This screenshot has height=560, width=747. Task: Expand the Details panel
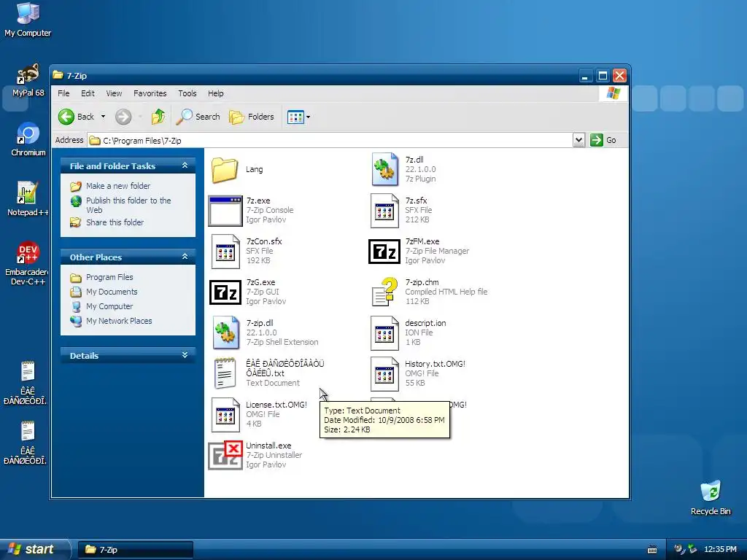click(185, 355)
